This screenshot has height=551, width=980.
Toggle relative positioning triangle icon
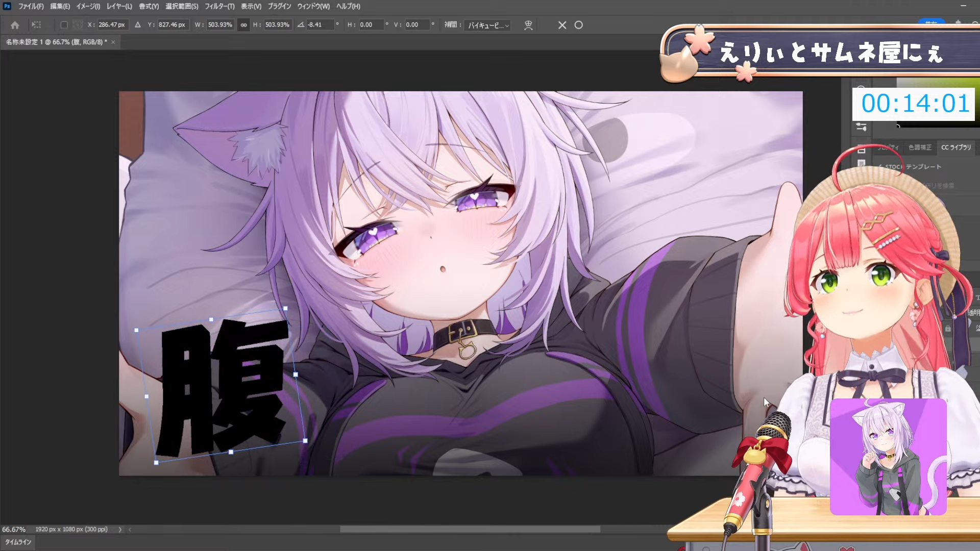click(138, 24)
